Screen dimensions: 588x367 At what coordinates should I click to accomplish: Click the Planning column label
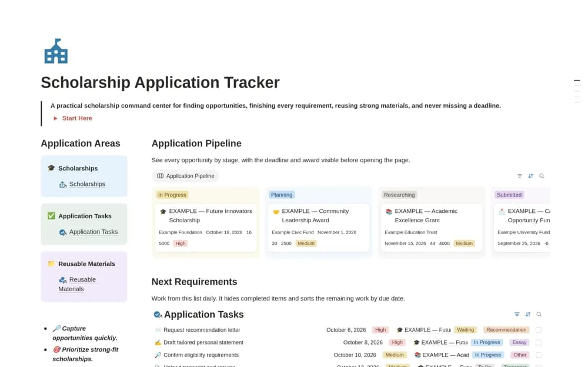282,195
